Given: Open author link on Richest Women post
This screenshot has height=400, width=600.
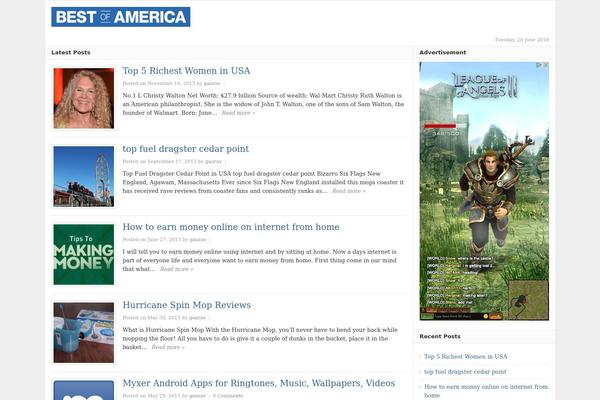Looking at the screenshot, I should pos(212,83).
